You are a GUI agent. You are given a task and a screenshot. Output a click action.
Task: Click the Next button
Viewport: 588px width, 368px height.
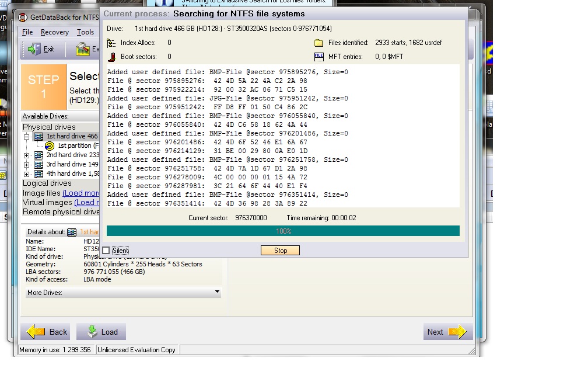[x=448, y=332]
